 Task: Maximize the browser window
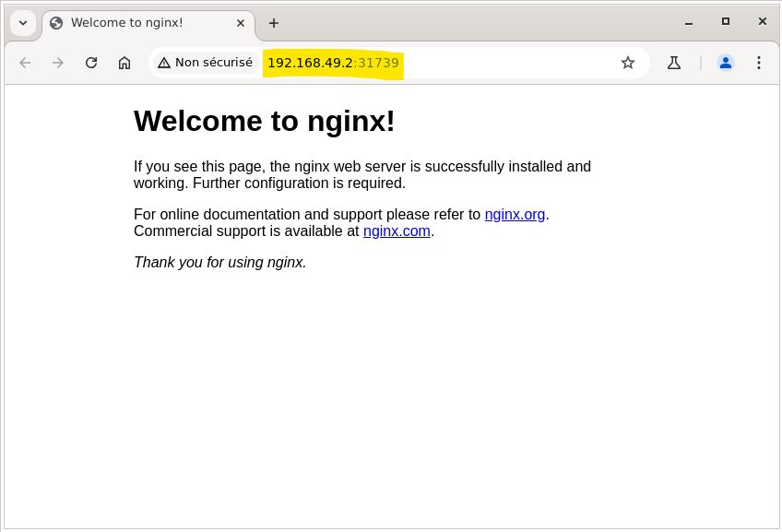tap(726, 21)
